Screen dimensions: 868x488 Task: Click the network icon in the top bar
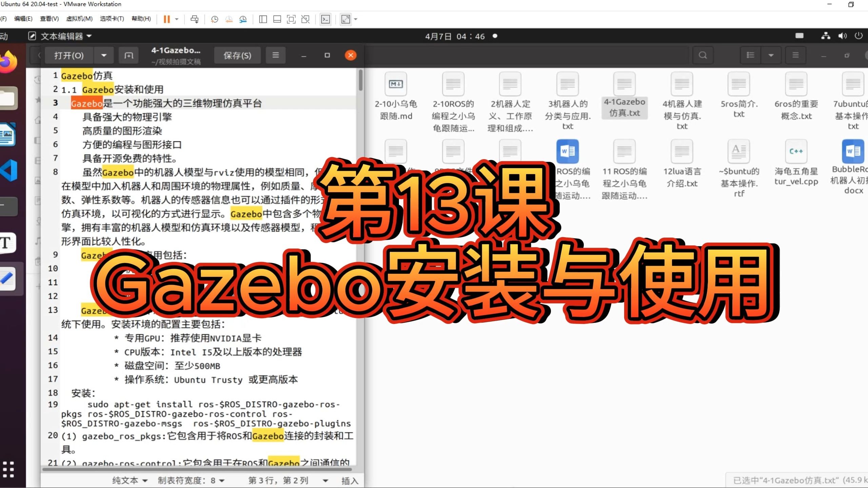click(x=826, y=36)
